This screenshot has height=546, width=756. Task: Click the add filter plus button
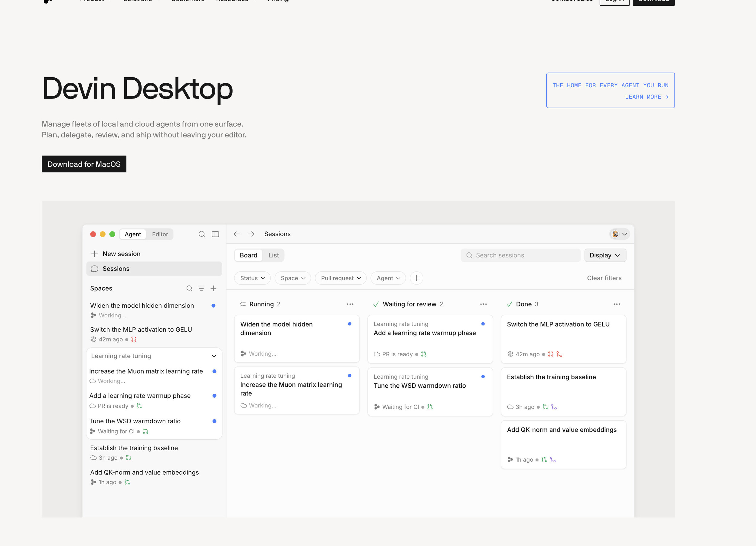(416, 278)
